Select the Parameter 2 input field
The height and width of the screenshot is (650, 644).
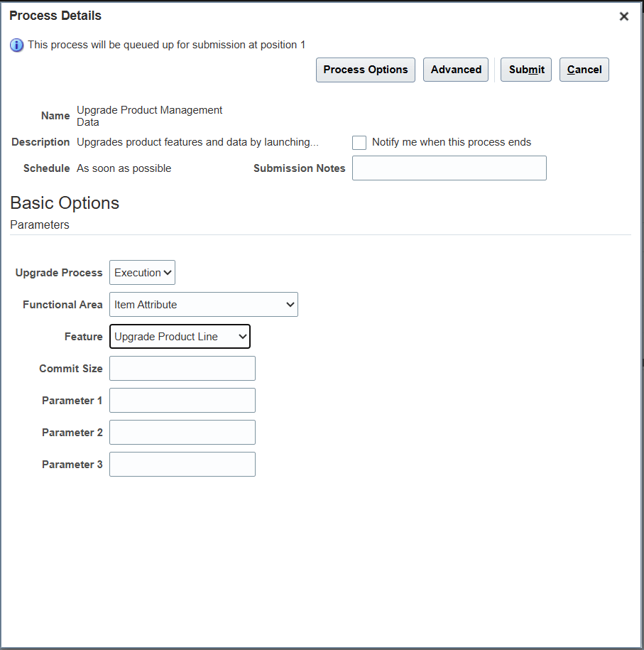click(182, 432)
